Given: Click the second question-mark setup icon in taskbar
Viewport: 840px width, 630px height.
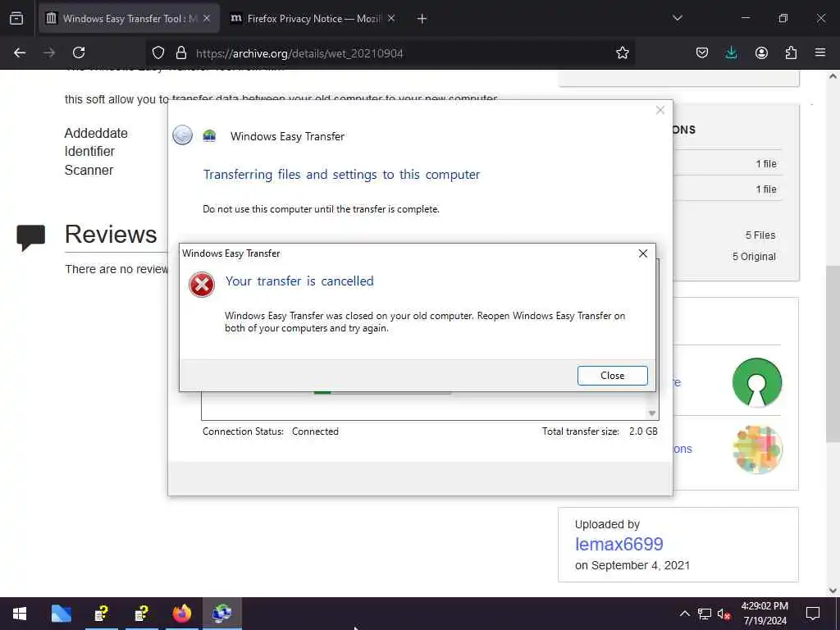Looking at the screenshot, I should (x=141, y=614).
